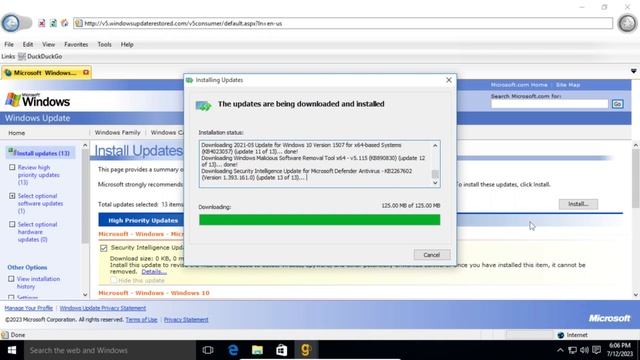The width and height of the screenshot is (640, 360).
Task: Click the refresh page icon
Action: pos(53,23)
